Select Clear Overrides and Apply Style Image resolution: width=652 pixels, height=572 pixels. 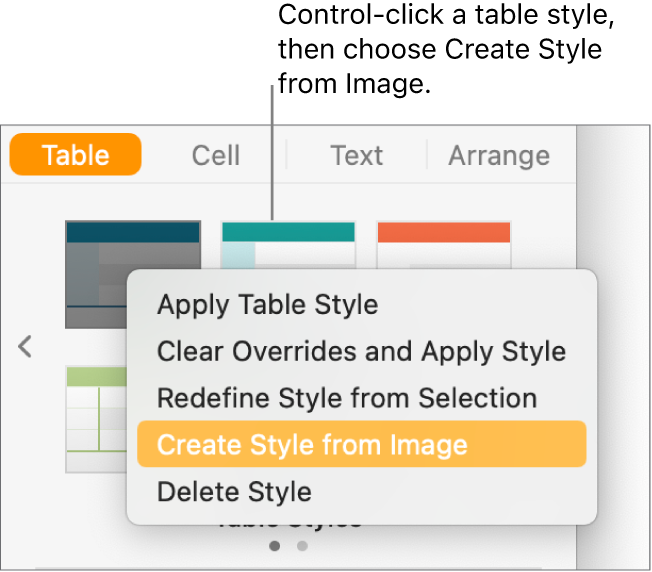361,351
